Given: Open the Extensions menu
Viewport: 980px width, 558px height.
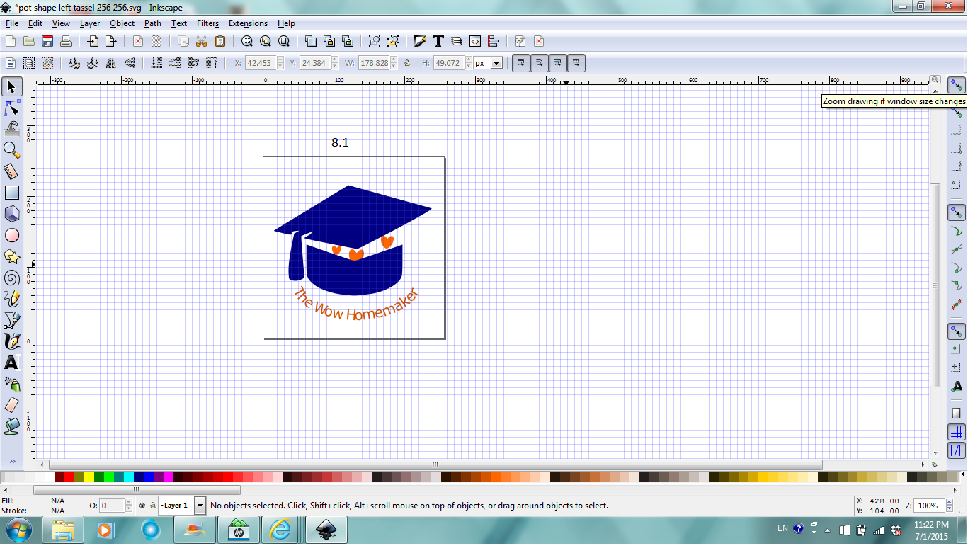Looking at the screenshot, I should 248,23.
